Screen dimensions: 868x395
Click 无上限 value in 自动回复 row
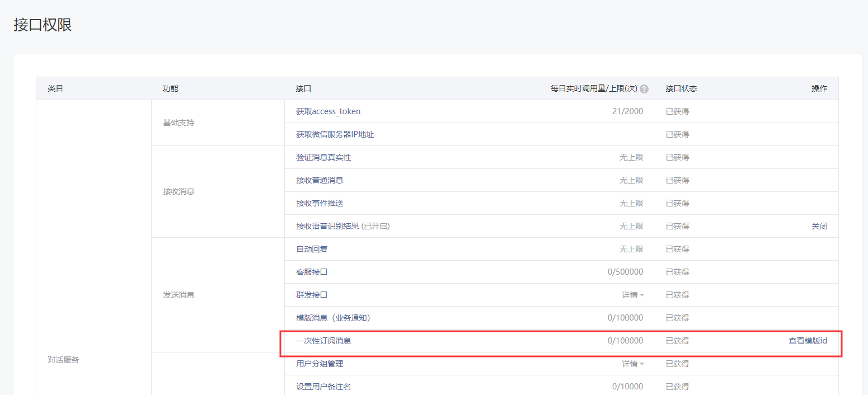point(631,249)
